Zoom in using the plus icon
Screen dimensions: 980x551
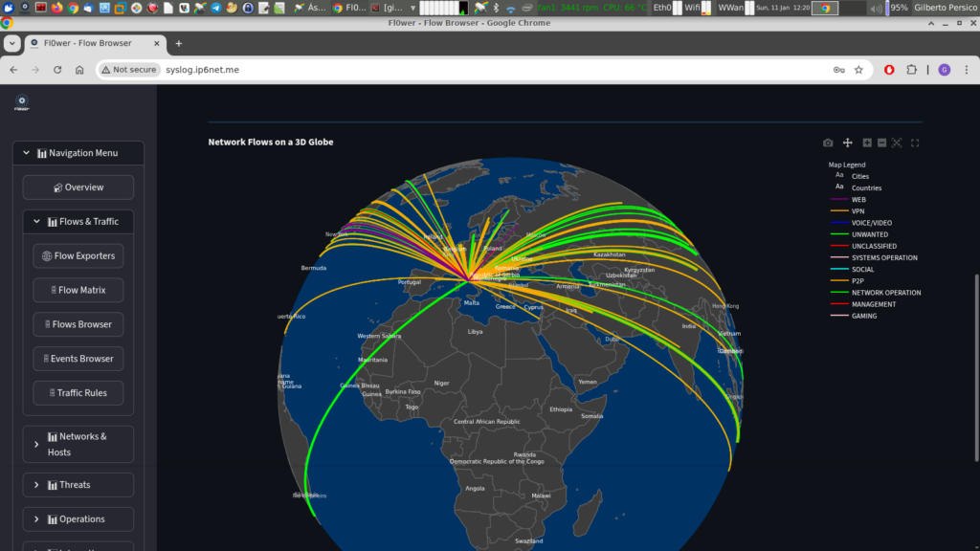867,143
